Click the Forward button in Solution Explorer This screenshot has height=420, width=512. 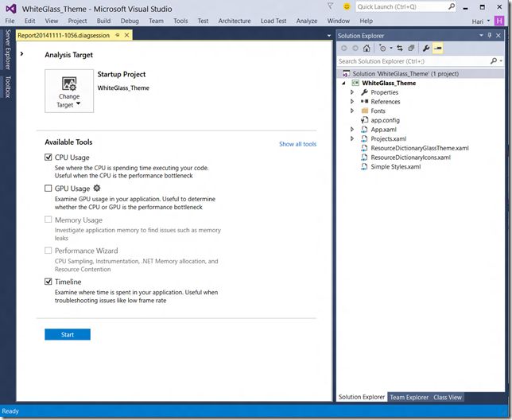(355, 49)
